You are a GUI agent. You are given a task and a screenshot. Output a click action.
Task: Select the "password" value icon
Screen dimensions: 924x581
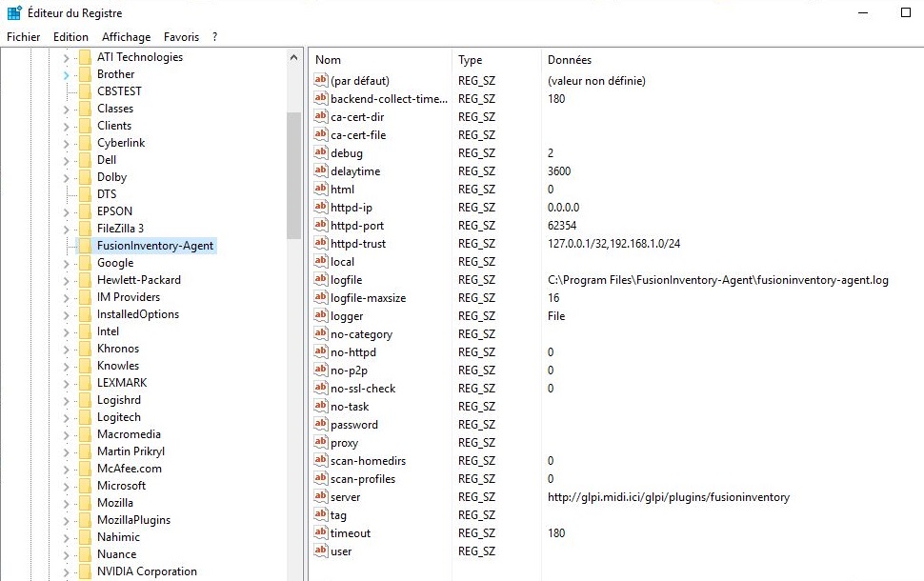(320, 425)
